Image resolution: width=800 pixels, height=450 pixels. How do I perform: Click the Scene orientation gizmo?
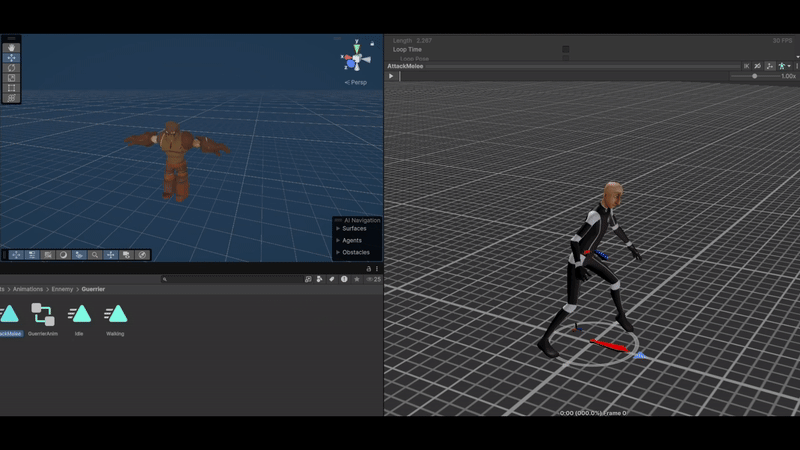pyautogui.click(x=356, y=59)
